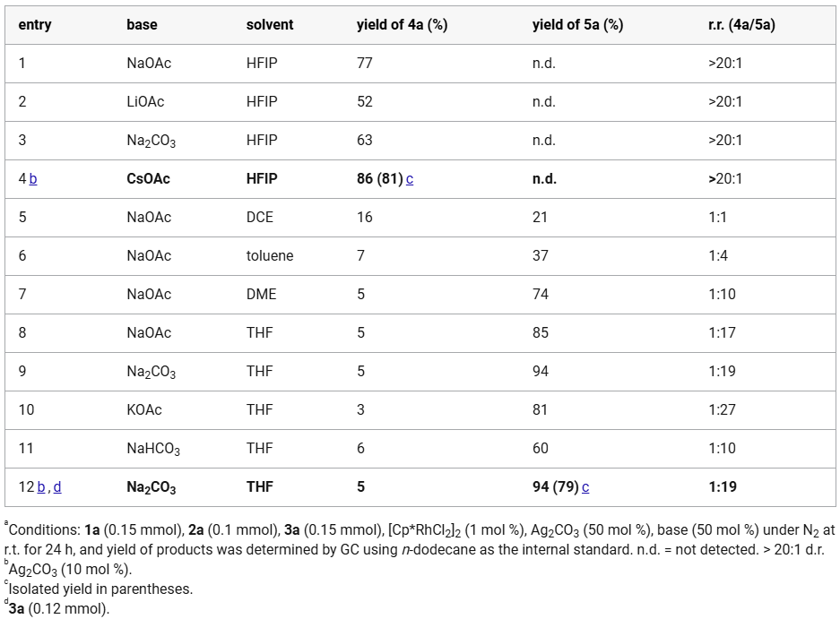The height and width of the screenshot is (619, 840).
Task: Select the toluene solvent cell
Action: click(x=270, y=256)
